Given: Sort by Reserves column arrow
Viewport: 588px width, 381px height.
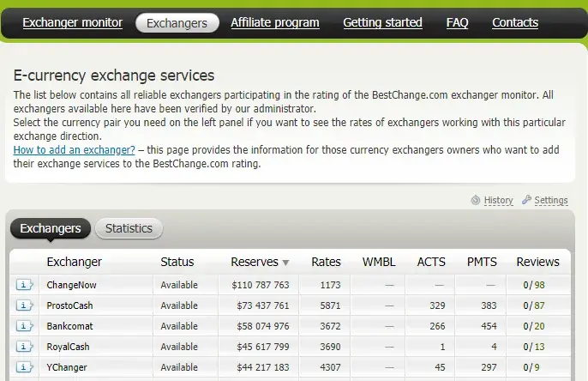Looking at the screenshot, I should [x=285, y=263].
